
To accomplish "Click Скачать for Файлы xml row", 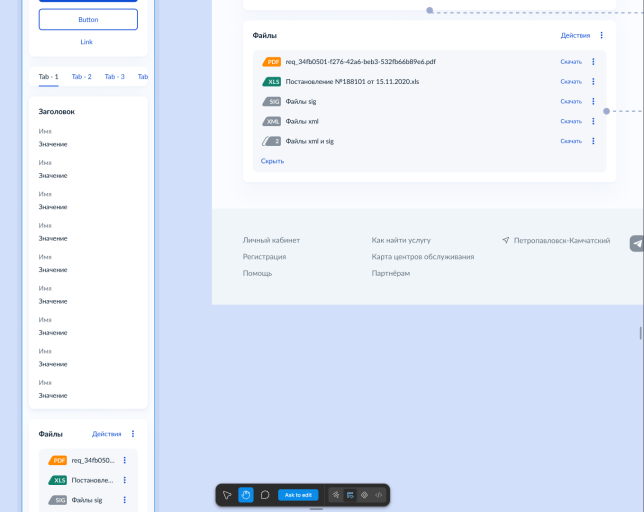I will [571, 121].
